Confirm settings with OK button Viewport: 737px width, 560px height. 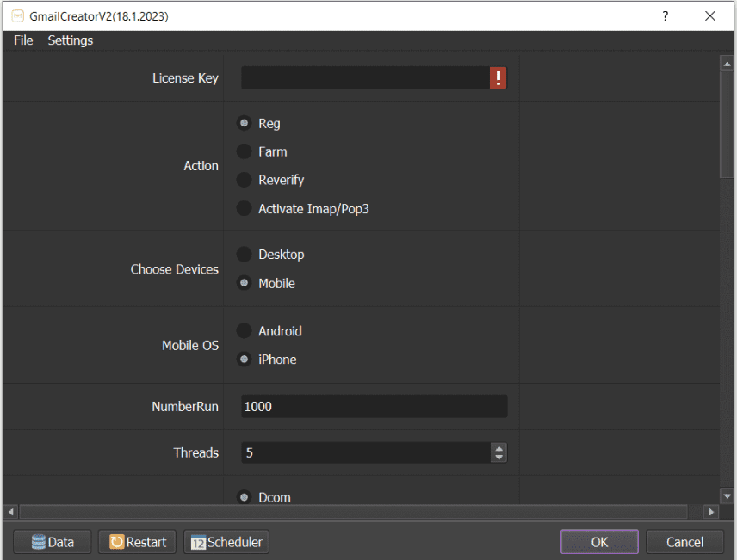(599, 542)
